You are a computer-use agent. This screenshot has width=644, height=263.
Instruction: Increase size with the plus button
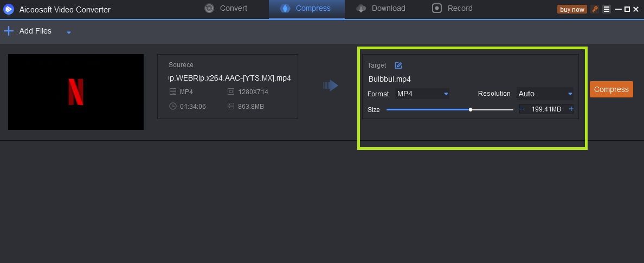click(571, 109)
